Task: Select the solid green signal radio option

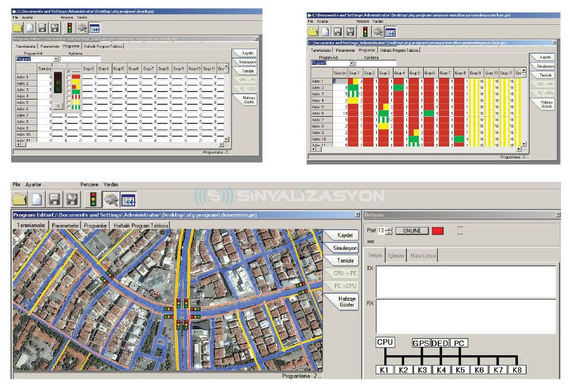Action: pyautogui.click(x=68, y=92)
